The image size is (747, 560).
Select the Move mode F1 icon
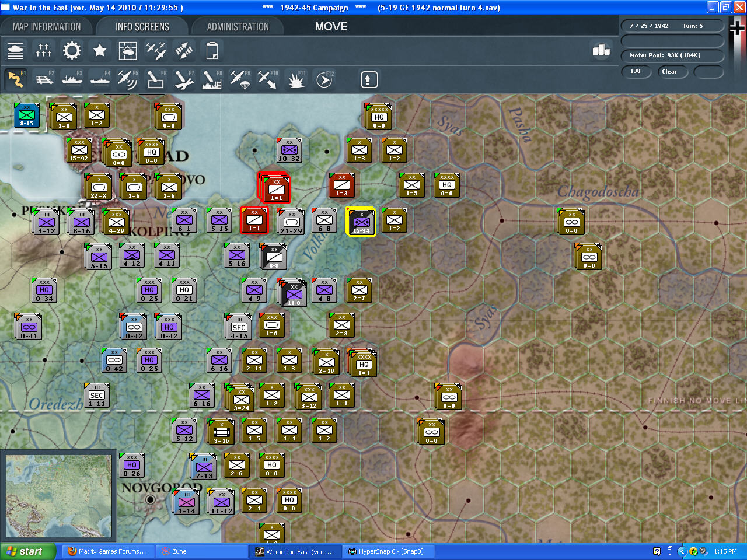(16, 79)
